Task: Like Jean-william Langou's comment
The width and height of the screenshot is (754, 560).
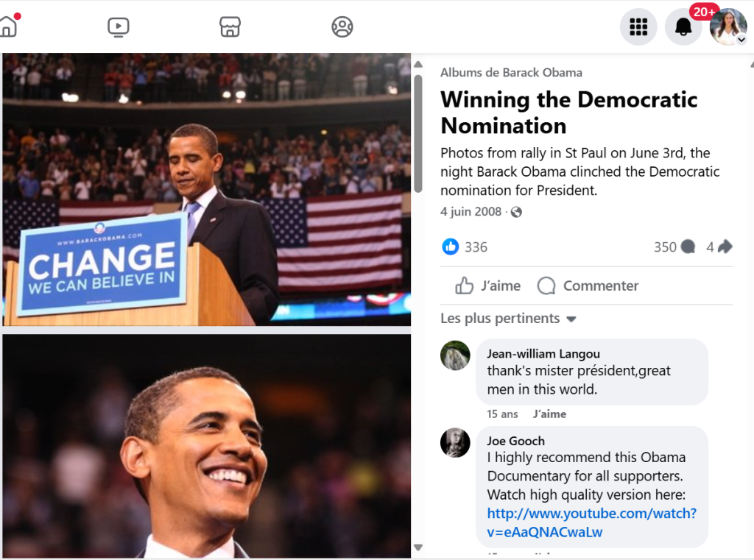Action: [x=549, y=414]
